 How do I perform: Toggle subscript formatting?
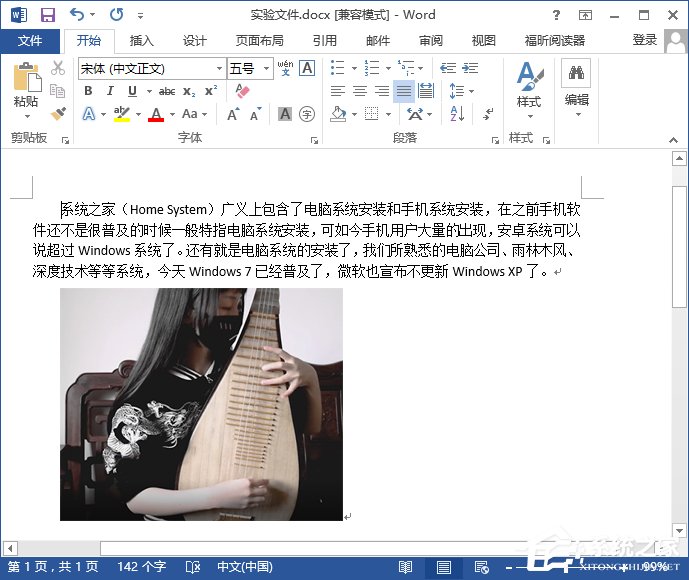(x=189, y=91)
